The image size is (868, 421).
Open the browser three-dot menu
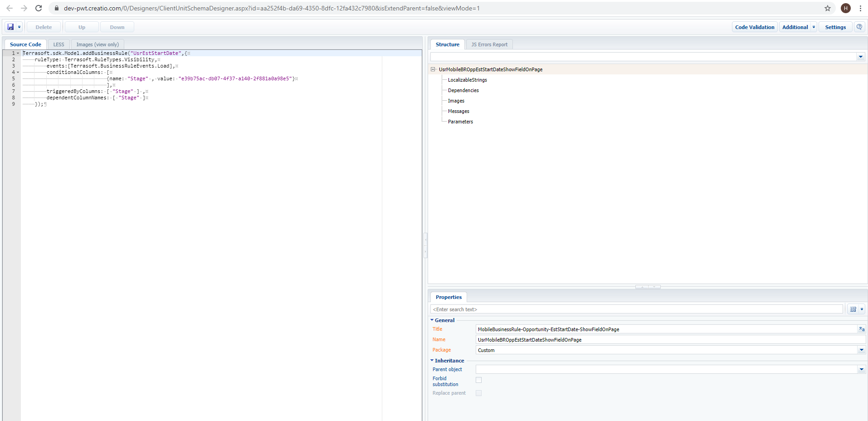tap(860, 8)
